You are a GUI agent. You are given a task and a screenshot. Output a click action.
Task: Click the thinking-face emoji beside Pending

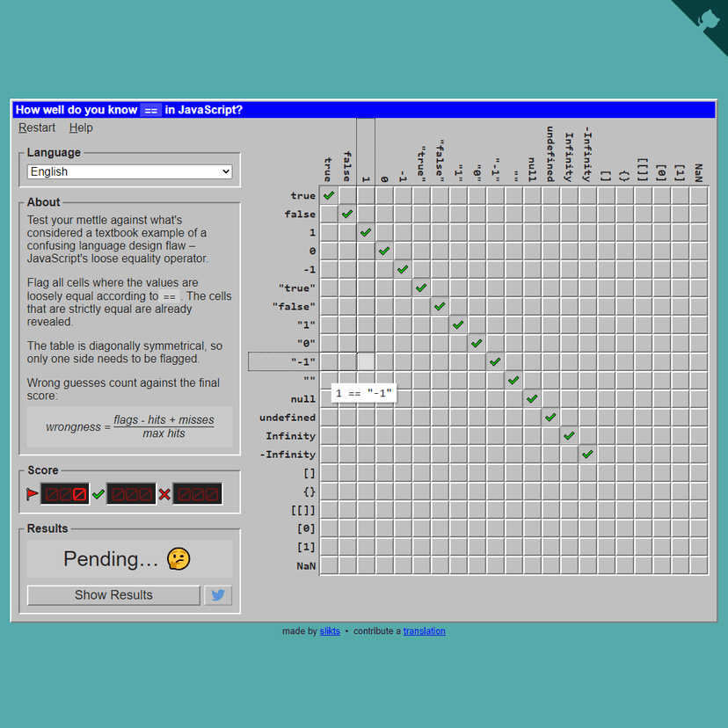coord(178,559)
